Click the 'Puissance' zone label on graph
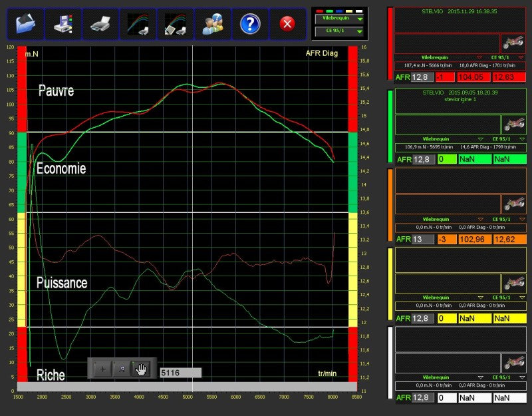 click(62, 283)
